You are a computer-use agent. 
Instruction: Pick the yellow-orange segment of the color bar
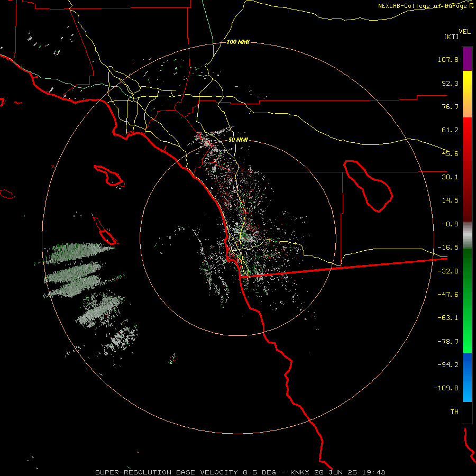pos(467,94)
